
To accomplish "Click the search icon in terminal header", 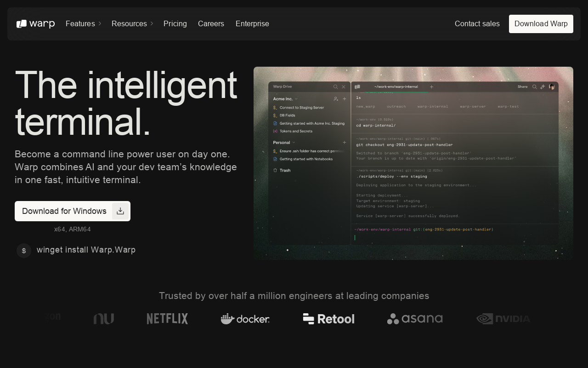I will click(534, 86).
